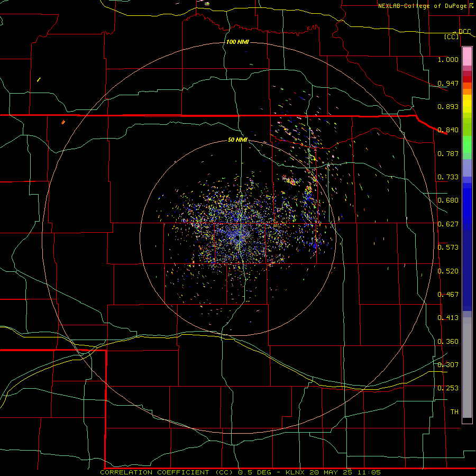The image size is (476, 476).
Task: Click the 0.520 scale value
Action: click(x=448, y=271)
